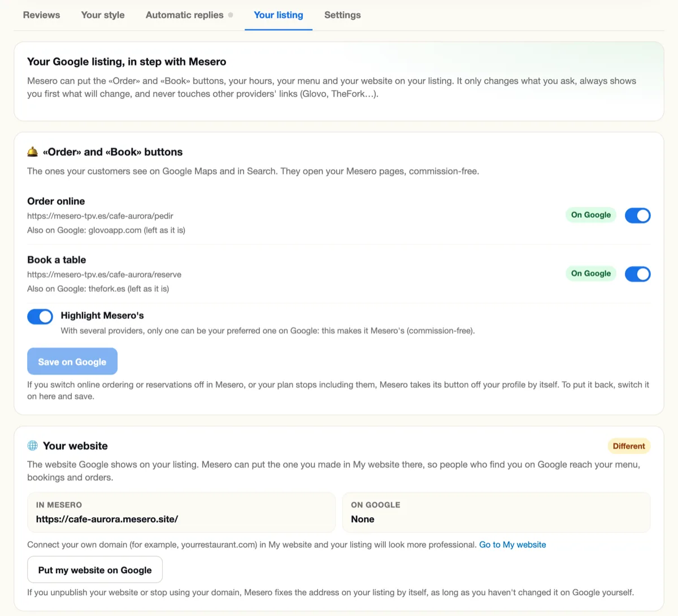Viewport: 678px width, 616px height.
Task: Follow the Go to My website link
Action: 512,545
